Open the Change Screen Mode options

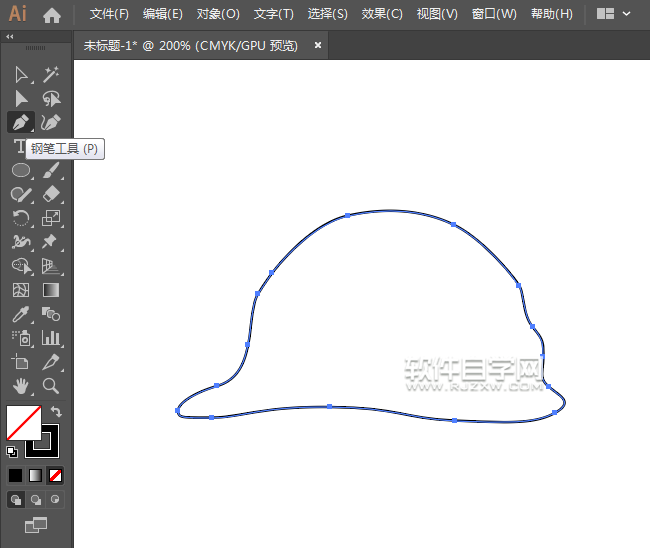pos(36,524)
